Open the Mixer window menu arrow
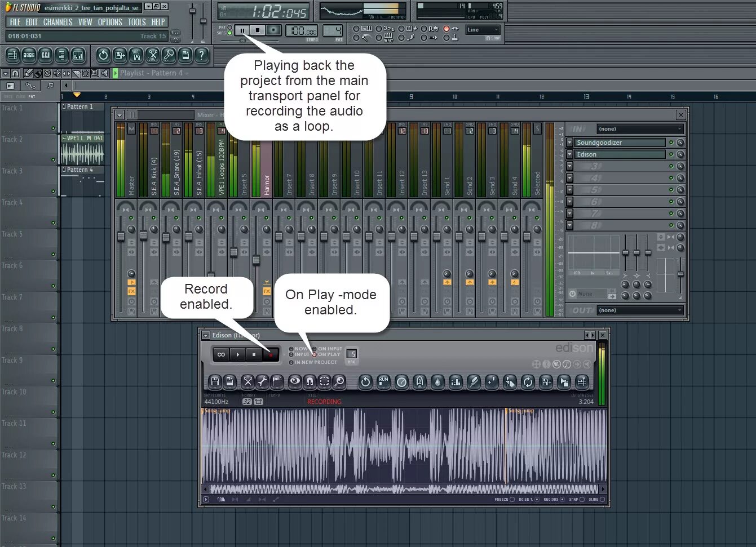The image size is (756, 547). click(120, 115)
